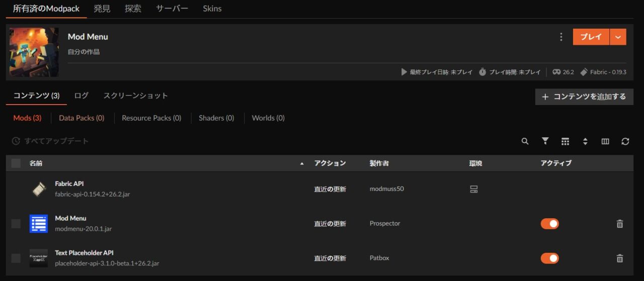Screen dimensions: 644x281
Task: Click the refresh content icon
Action: [x=625, y=141]
